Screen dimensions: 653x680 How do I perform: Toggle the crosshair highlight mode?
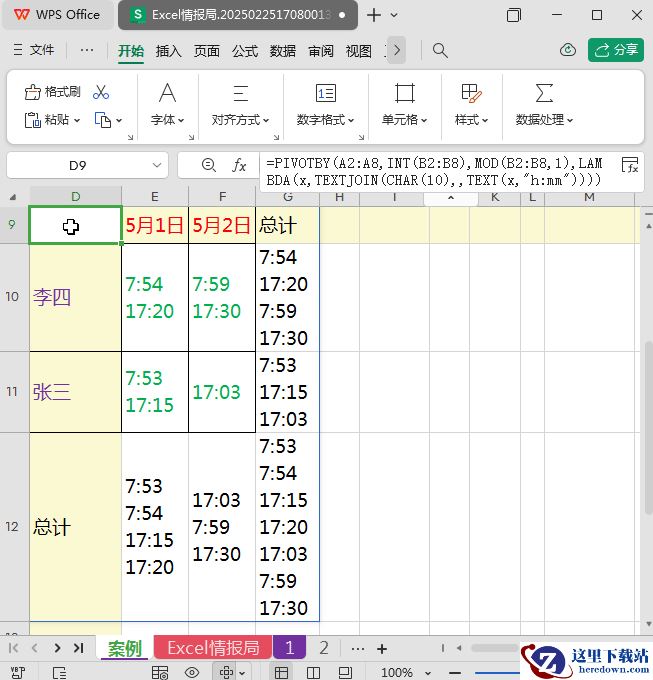coord(226,672)
